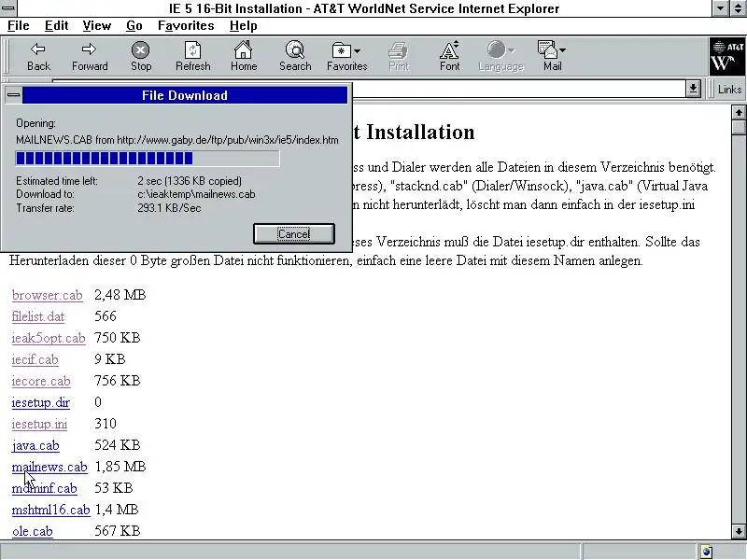Open the iesetup.dir link

(x=40, y=402)
